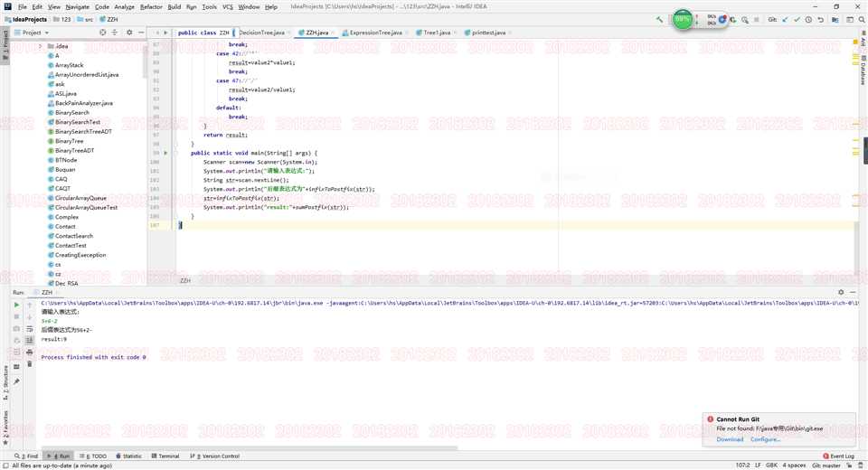Open Statistic tool window
This screenshot has height=470, width=868.
pyautogui.click(x=128, y=456)
